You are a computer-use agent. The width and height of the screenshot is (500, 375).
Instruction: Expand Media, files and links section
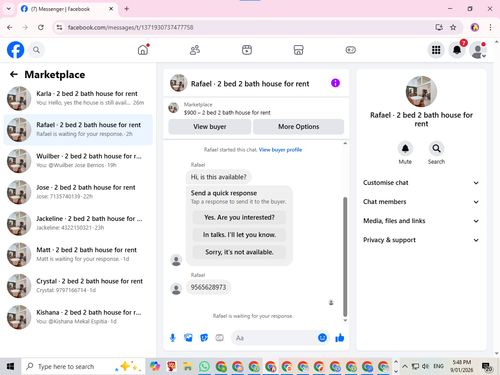pos(421,221)
